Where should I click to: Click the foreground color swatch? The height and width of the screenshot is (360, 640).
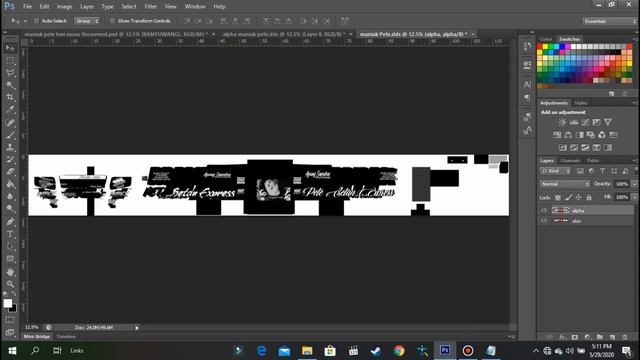pos(8,303)
